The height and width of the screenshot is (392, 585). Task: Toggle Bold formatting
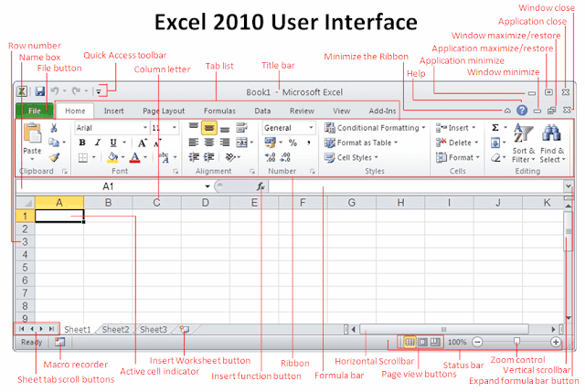82,143
